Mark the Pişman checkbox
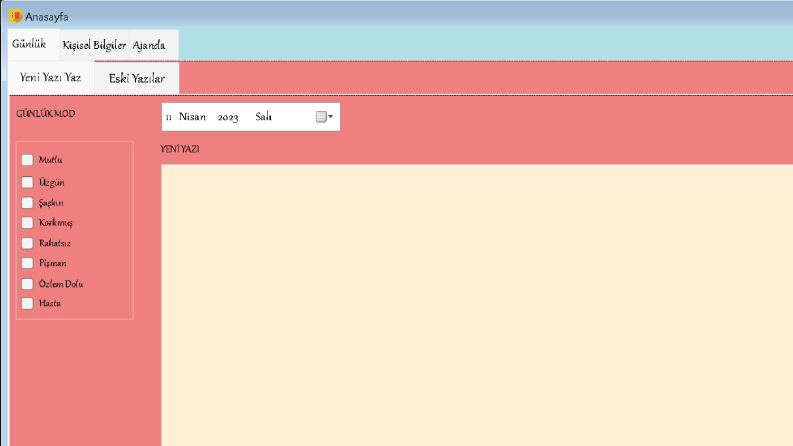Image resolution: width=793 pixels, height=446 pixels. point(27,263)
